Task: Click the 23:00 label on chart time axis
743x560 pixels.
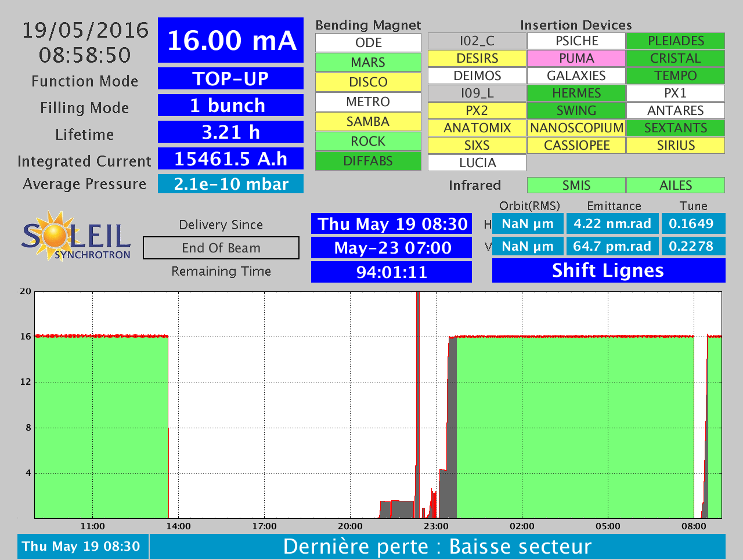Action: pos(436,526)
